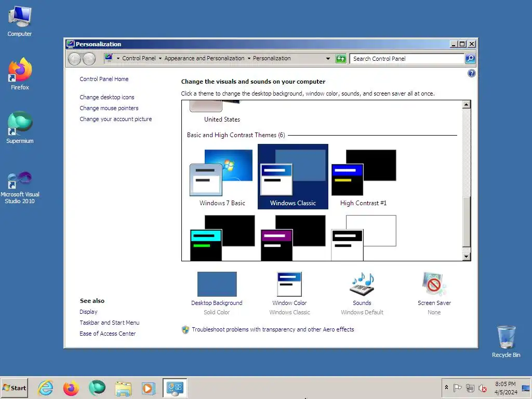
Task: Click the Search Control Panel field
Action: (407, 59)
